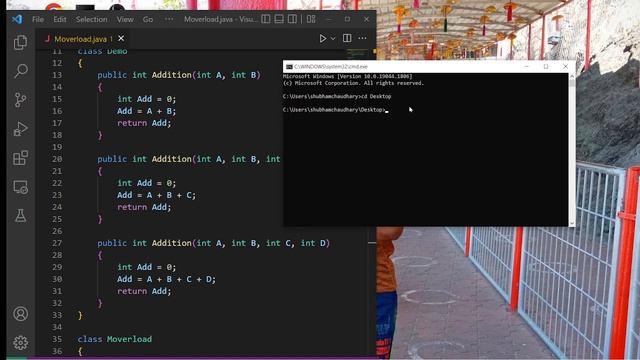Click 'return Add;' on line 17

(x=144, y=123)
